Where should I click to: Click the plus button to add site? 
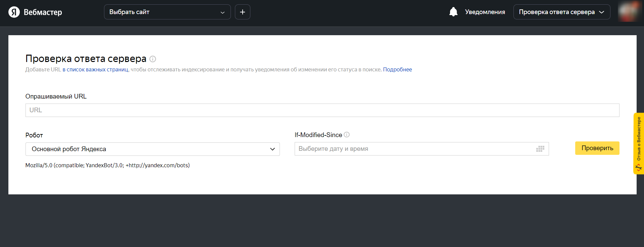coord(243,12)
